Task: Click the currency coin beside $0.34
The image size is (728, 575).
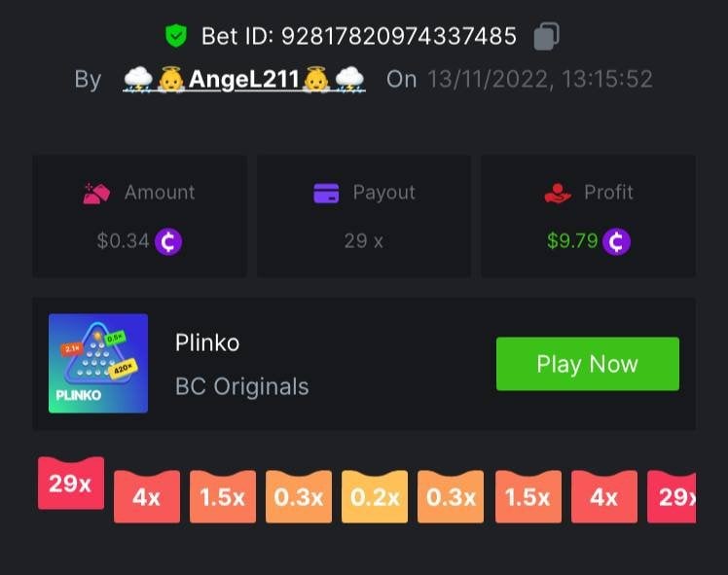Action: (168, 241)
